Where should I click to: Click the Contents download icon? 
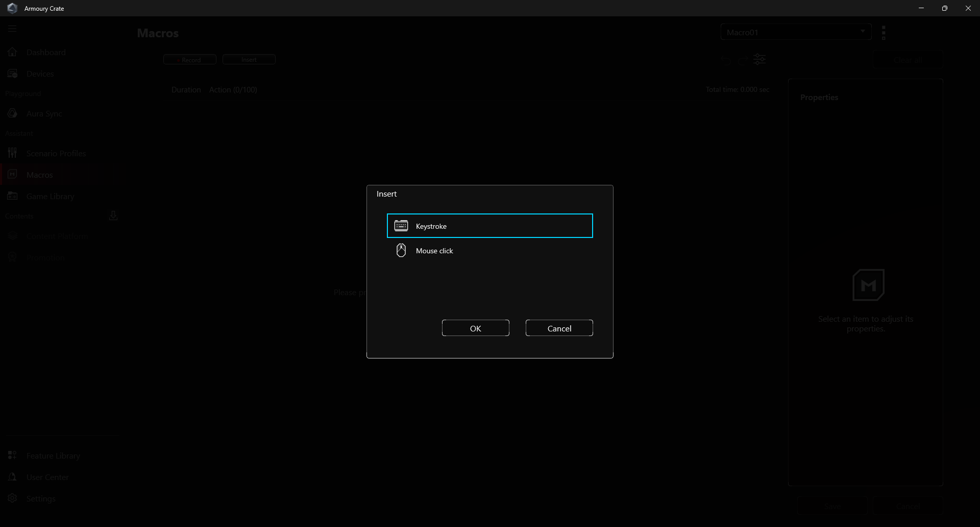coord(113,215)
